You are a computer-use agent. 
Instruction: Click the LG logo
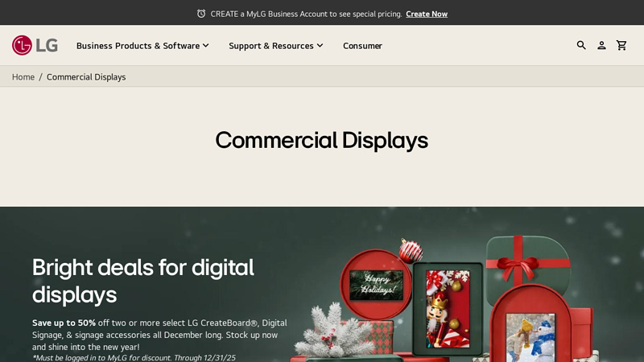(x=35, y=45)
